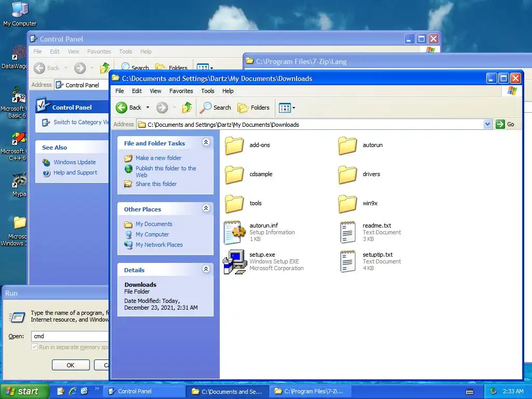Screen dimensions: 532x399
Task: Open the Help menu in Downloads window
Action: coord(228,91)
